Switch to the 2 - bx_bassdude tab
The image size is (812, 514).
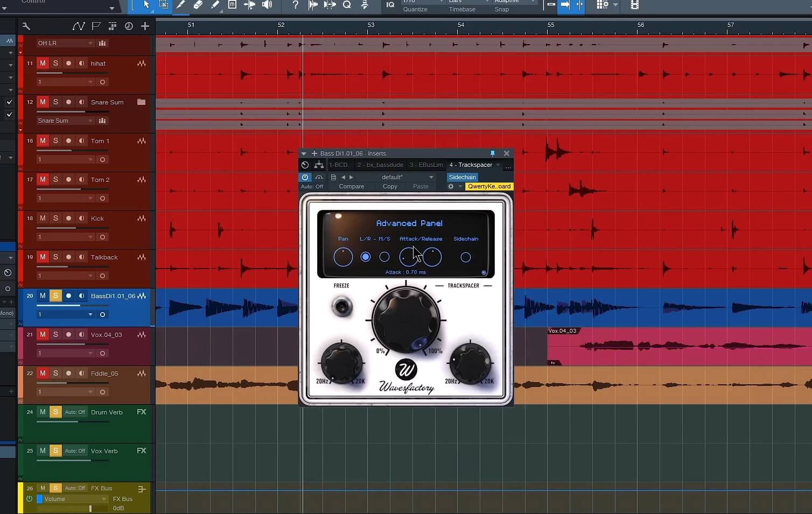(380, 165)
